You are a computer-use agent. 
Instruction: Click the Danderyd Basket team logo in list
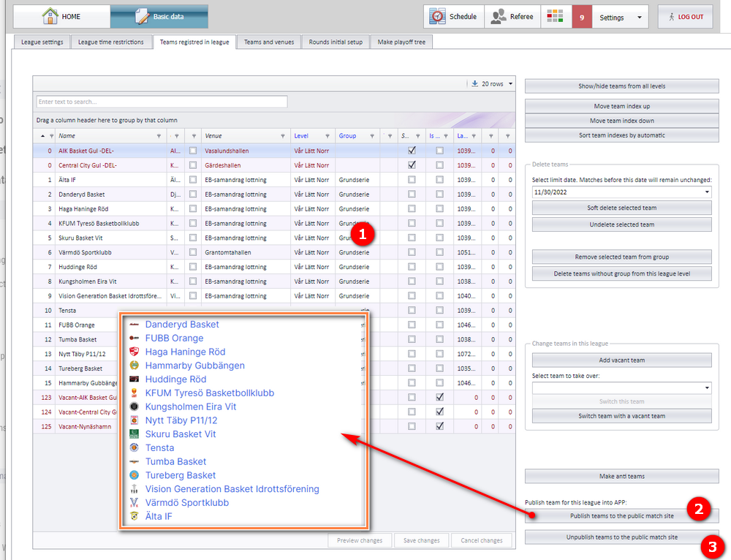[135, 324]
